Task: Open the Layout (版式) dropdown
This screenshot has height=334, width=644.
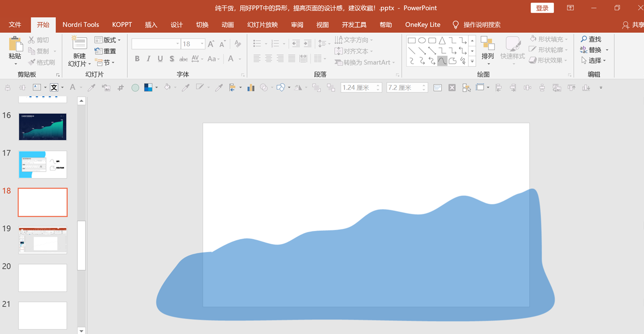Action: point(108,40)
